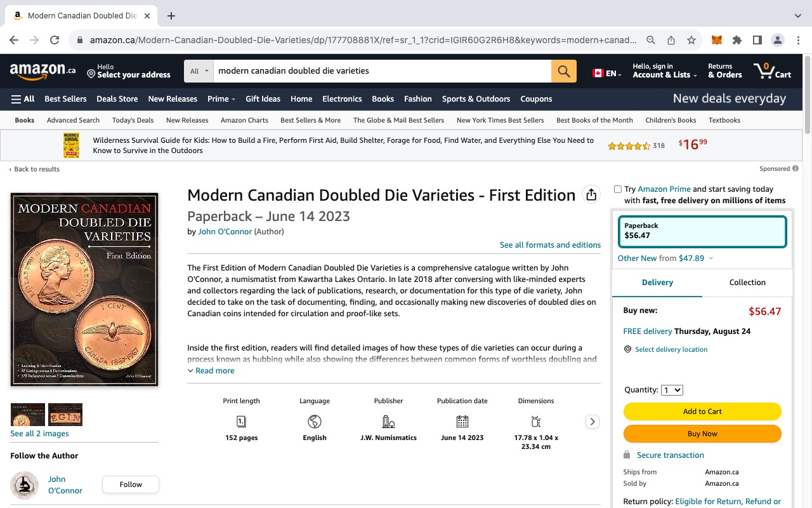Click the MetaMask fox extension icon
Image resolution: width=812 pixels, height=508 pixels.
pyautogui.click(x=716, y=40)
